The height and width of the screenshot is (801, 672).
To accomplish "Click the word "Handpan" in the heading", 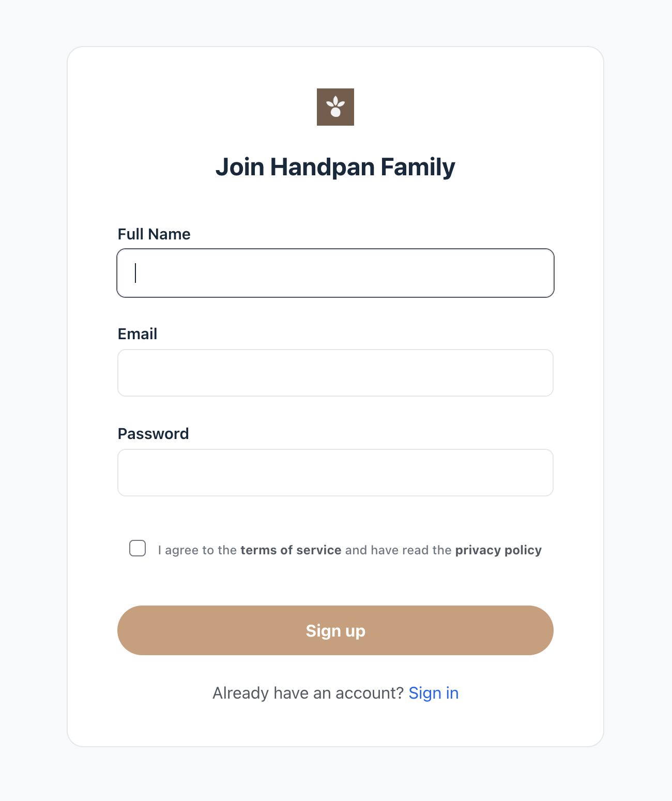I will [323, 167].
